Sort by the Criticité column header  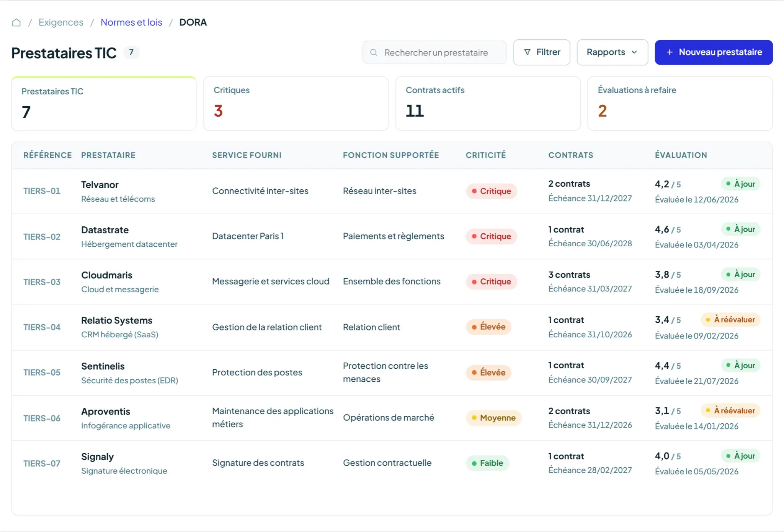coord(486,155)
